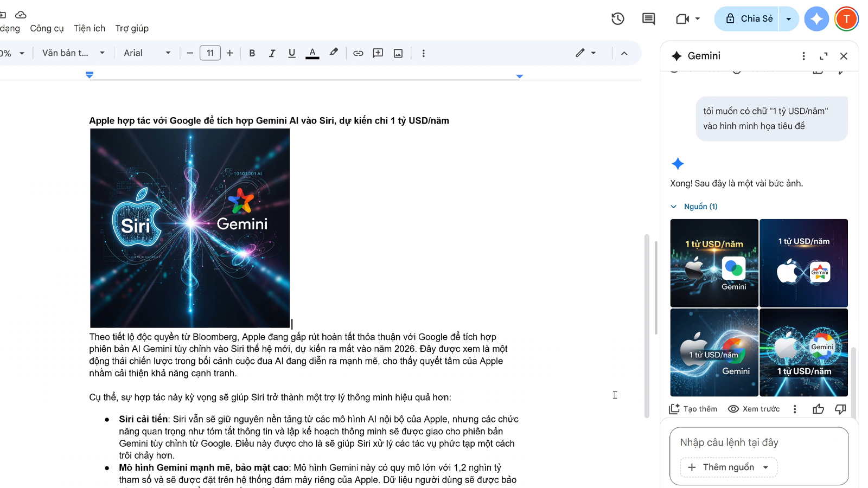Click the add comment toolbar icon
Image resolution: width=868 pixels, height=488 pixels.
point(378,53)
